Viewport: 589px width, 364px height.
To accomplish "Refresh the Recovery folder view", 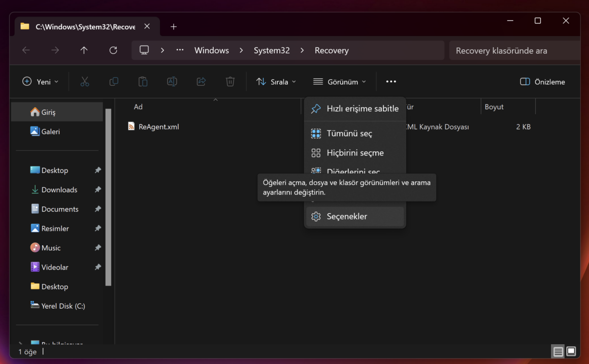I will [x=113, y=50].
